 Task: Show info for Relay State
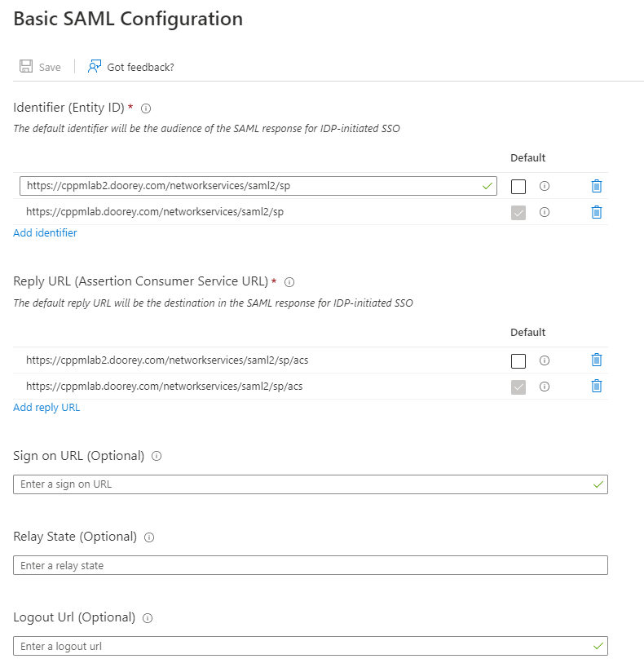[149, 537]
